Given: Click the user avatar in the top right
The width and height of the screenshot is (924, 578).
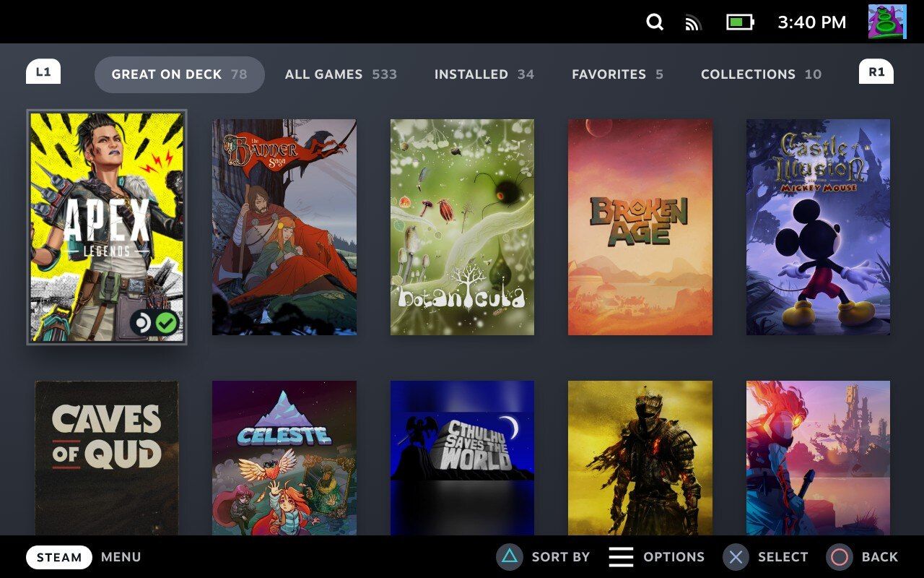Looking at the screenshot, I should pyautogui.click(x=888, y=22).
